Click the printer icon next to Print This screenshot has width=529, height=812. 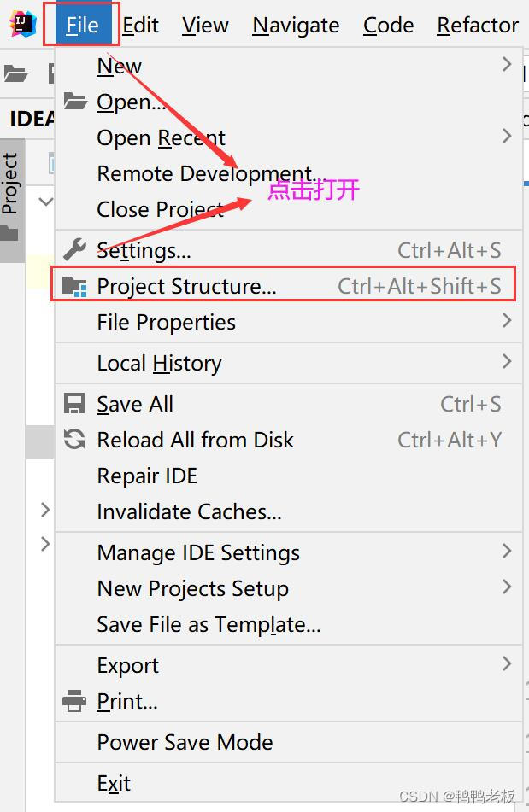point(75,700)
